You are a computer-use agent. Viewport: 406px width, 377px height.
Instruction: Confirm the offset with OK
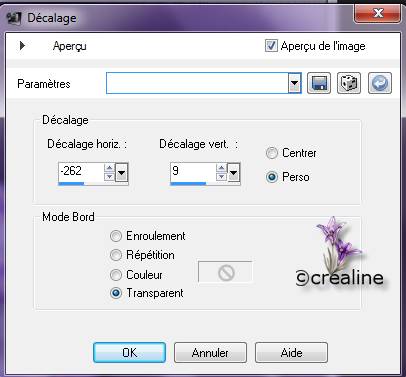coord(129,353)
